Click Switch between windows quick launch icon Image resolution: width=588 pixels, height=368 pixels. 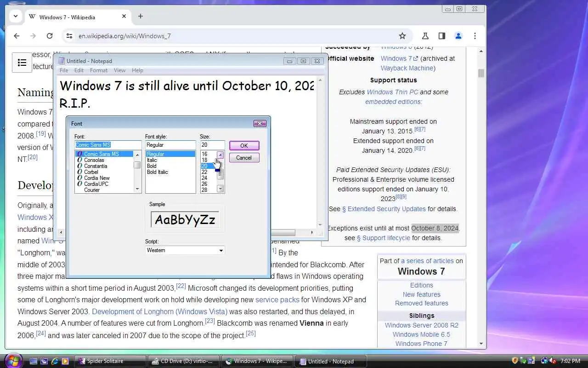pos(44,361)
